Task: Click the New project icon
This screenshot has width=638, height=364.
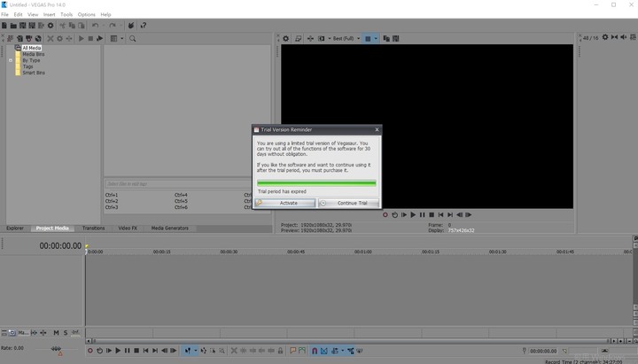Action: coord(4,25)
